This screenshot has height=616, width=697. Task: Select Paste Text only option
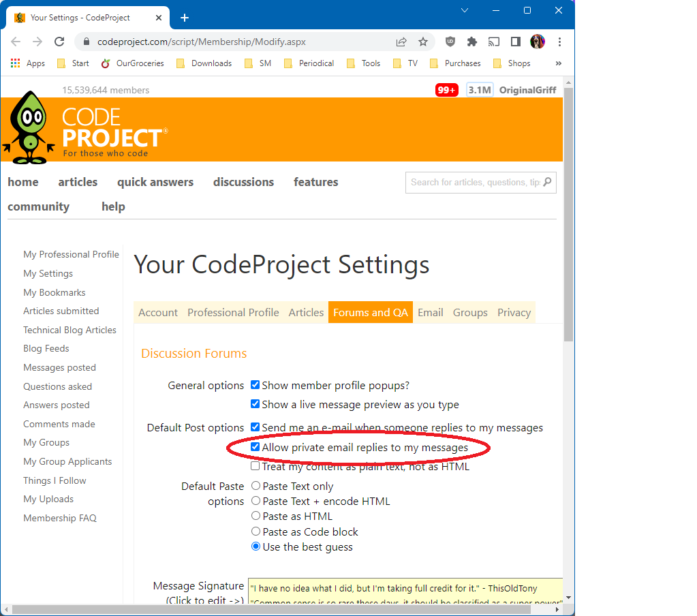click(x=255, y=485)
